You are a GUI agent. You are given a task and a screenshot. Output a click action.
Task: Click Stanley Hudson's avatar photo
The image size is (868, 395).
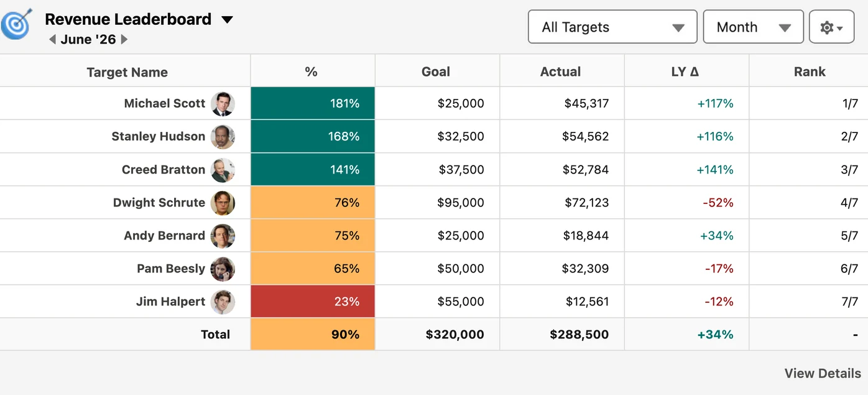(223, 137)
